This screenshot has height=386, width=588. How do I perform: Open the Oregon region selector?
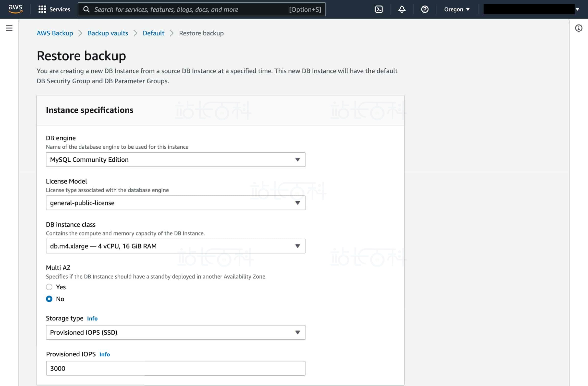(x=457, y=9)
